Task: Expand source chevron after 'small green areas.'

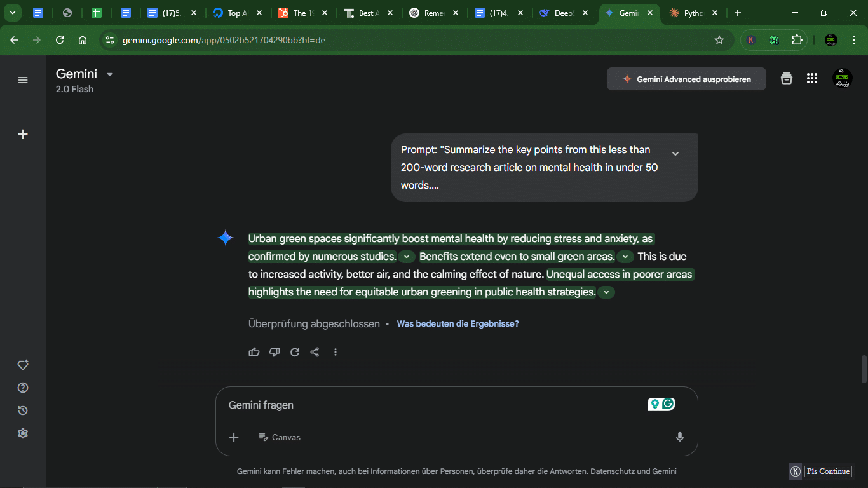Action: [625, 257]
